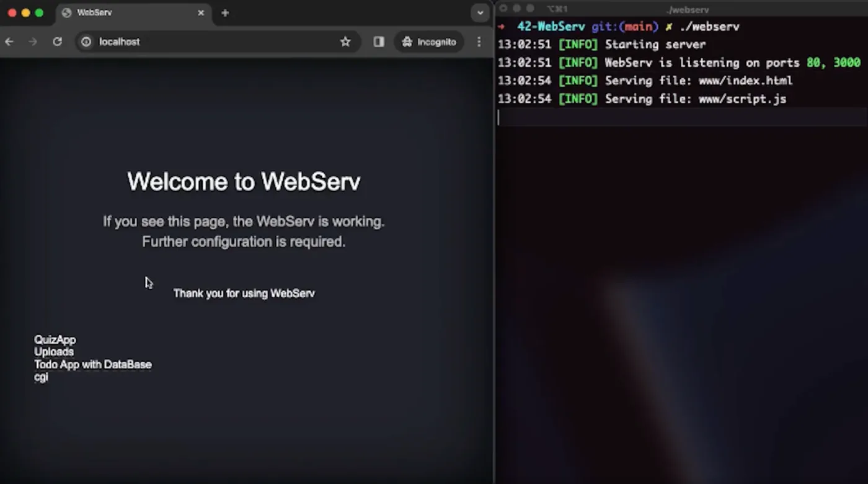Close the WebServ tab
The width and height of the screenshot is (868, 484).
(x=201, y=12)
